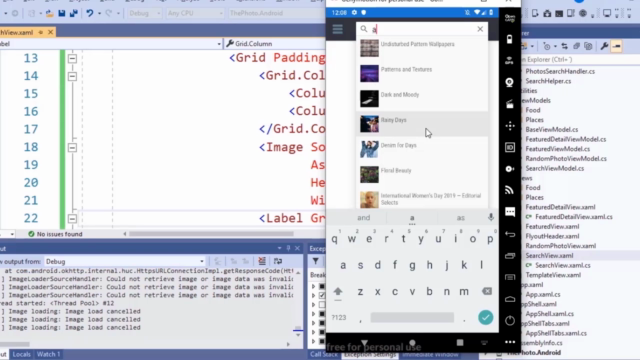Click Clear All in the Output window toolbar

[262, 261]
